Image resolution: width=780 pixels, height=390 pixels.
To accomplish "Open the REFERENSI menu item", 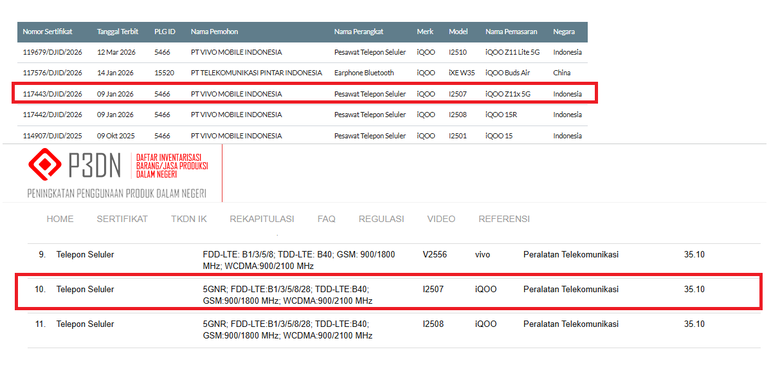I will tap(504, 219).
